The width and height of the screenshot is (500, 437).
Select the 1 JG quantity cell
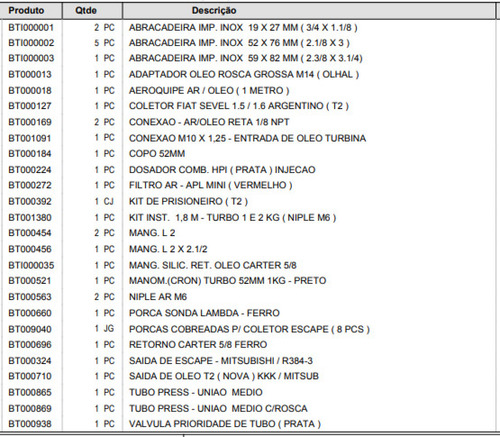[x=104, y=329]
